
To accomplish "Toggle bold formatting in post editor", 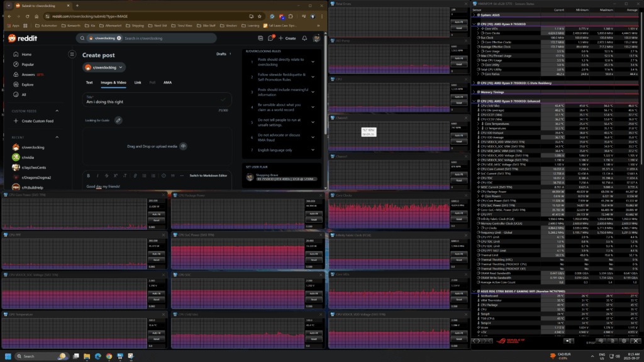I will point(88,176).
